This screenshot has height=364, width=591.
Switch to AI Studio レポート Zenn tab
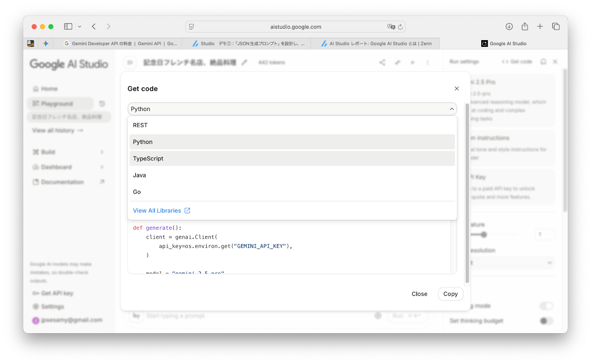[x=375, y=43]
